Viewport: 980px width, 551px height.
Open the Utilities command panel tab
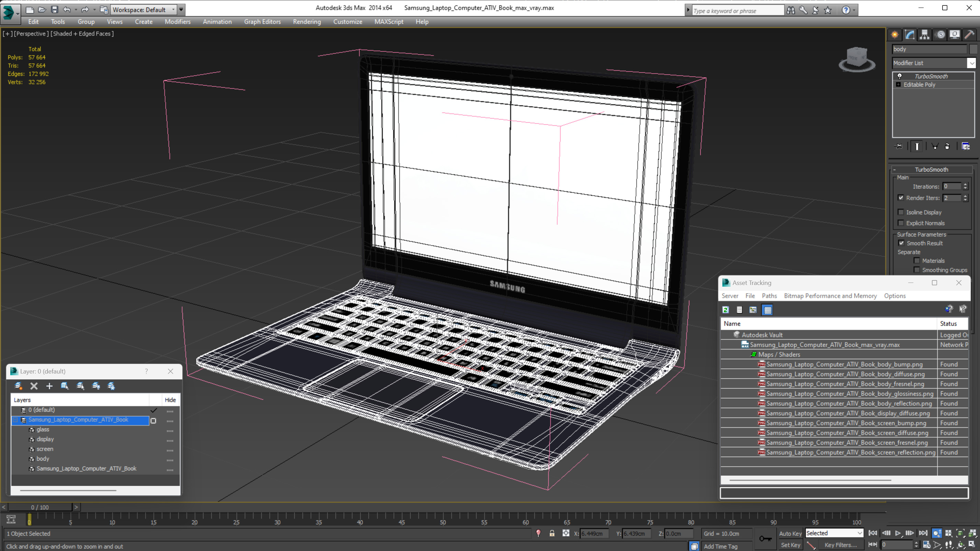[x=969, y=35]
